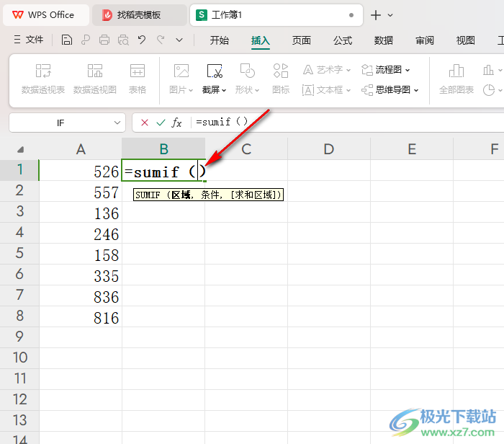Screen dimensions: 504x444
Task: Switch to the 插入 ribbon tab
Action: pos(261,40)
